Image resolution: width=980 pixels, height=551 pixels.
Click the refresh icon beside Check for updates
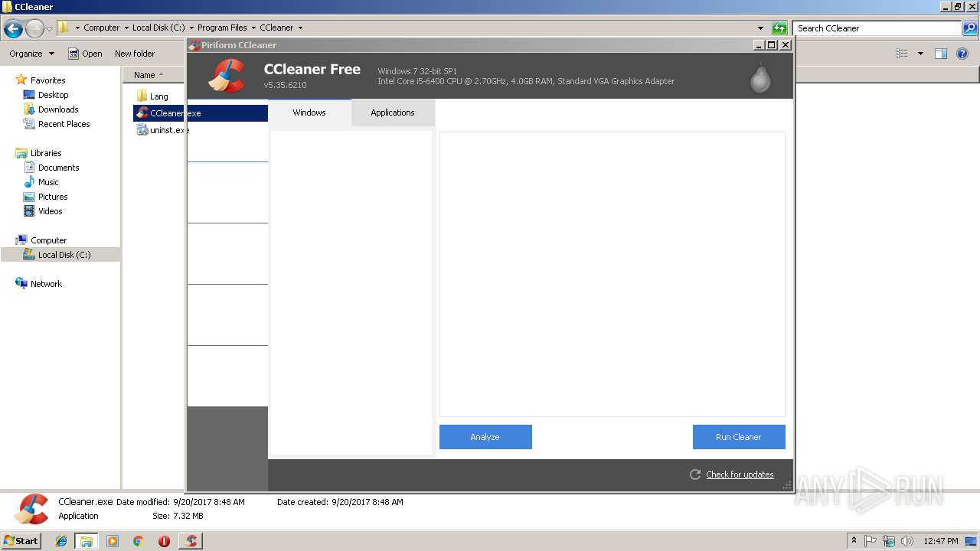[x=695, y=474]
